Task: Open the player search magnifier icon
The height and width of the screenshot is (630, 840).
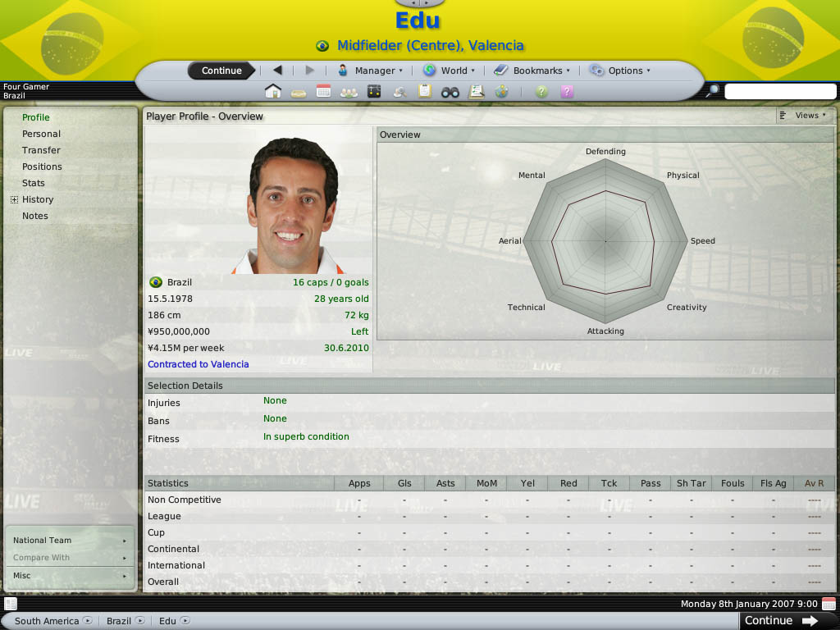Action: (399, 92)
